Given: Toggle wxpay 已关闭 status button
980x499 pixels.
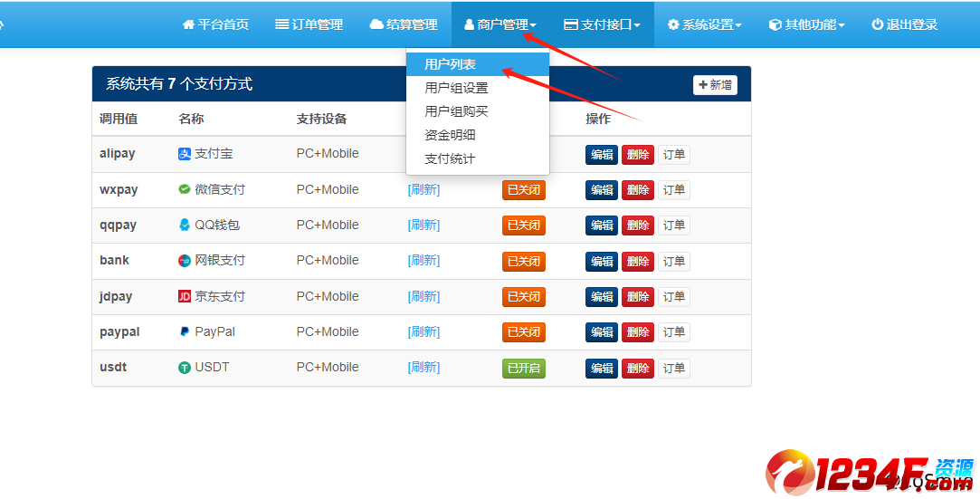Looking at the screenshot, I should coord(524,190).
